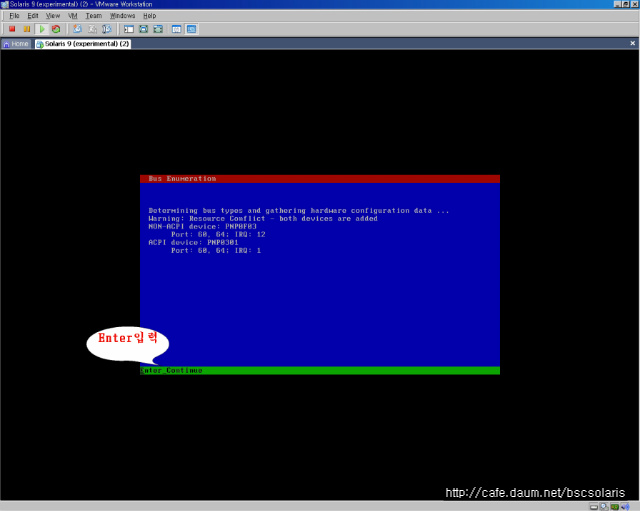Open the View menu
The width and height of the screenshot is (640, 511).
tap(53, 16)
